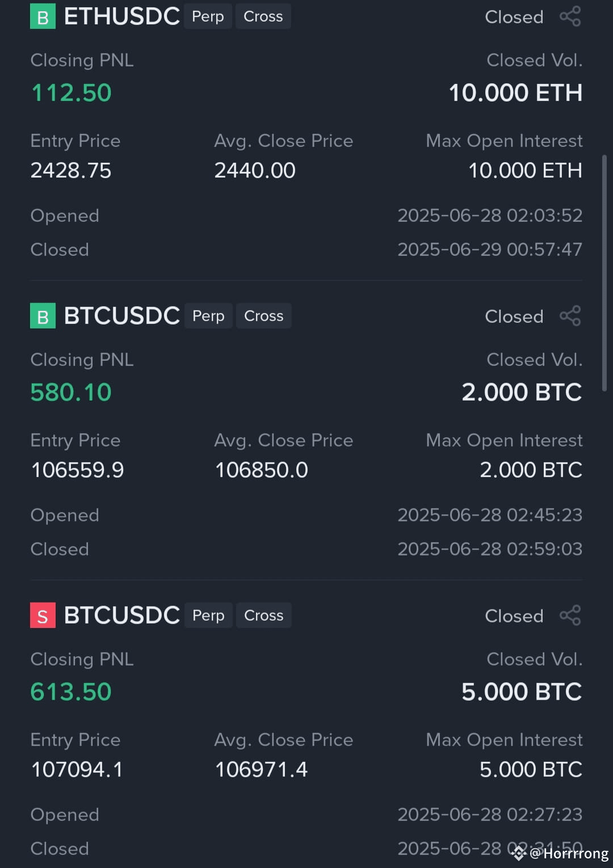Viewport: 613px width, 868px height.
Task: Select the Perp tag on ETHUSDC
Action: 208,16
